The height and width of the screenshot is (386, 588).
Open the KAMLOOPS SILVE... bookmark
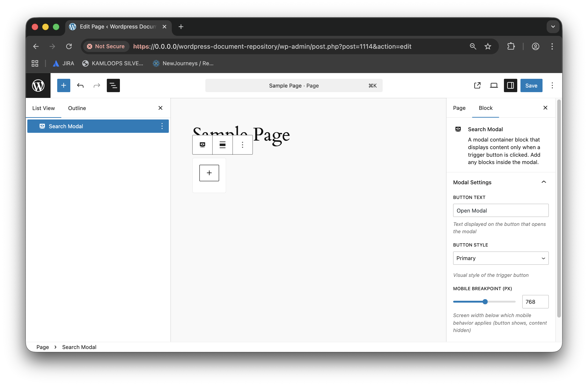point(112,63)
